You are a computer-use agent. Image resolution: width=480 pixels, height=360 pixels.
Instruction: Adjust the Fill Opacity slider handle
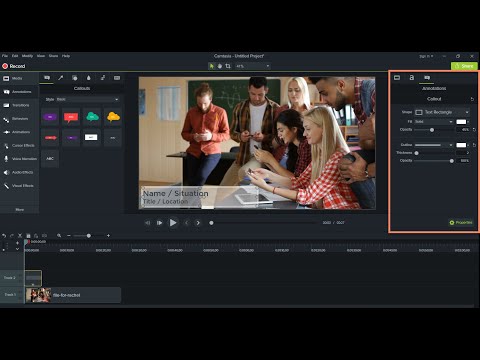pyautogui.click(x=432, y=130)
